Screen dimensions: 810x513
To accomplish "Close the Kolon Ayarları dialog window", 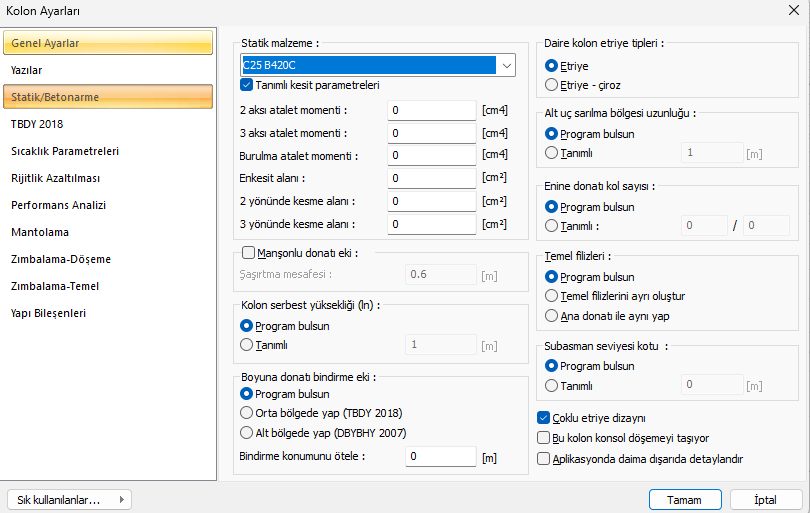I will [x=793, y=11].
